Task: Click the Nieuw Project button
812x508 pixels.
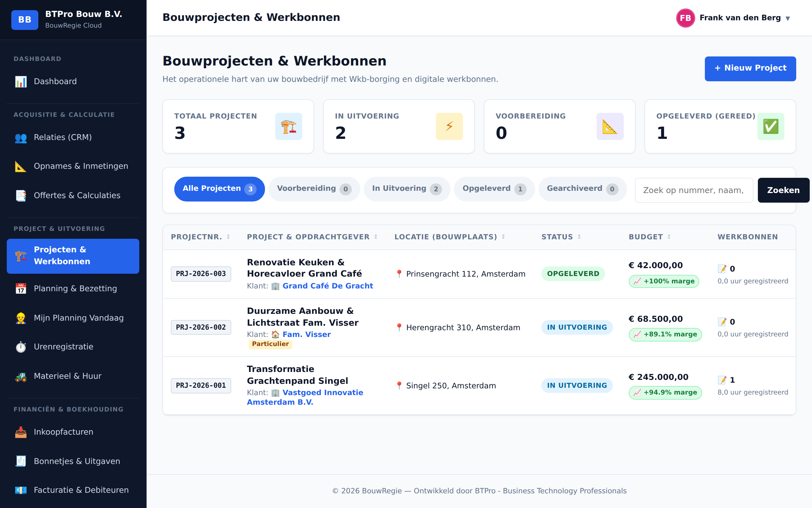Action: (750, 69)
